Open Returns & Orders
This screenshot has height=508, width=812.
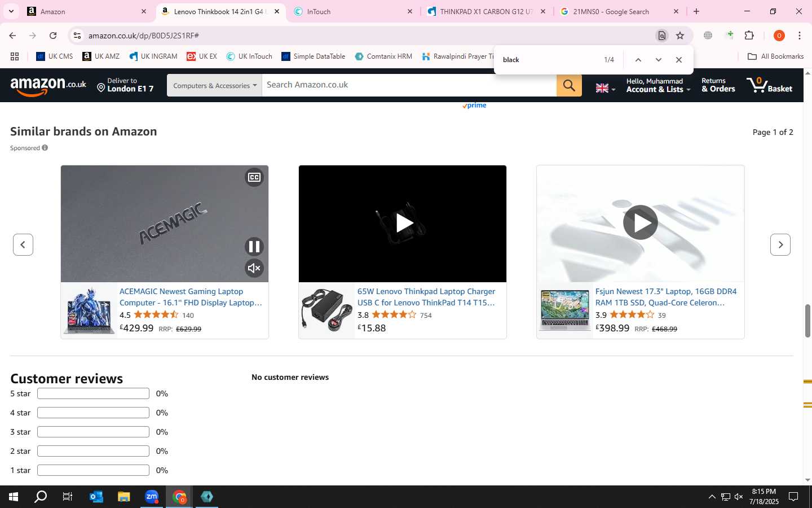(x=718, y=85)
